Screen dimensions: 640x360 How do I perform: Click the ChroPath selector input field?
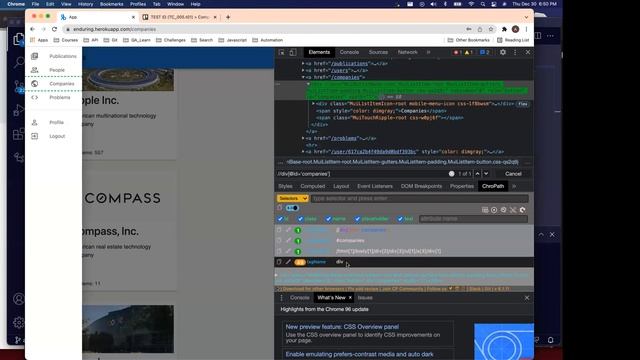(420, 198)
